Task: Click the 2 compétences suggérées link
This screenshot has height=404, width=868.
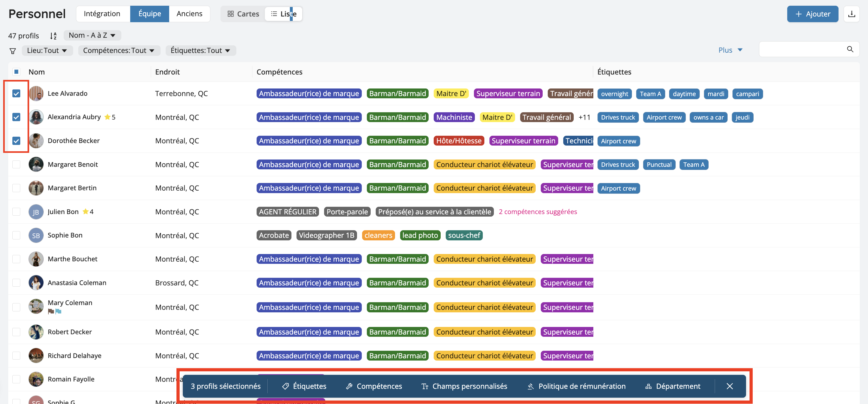Action: [538, 212]
